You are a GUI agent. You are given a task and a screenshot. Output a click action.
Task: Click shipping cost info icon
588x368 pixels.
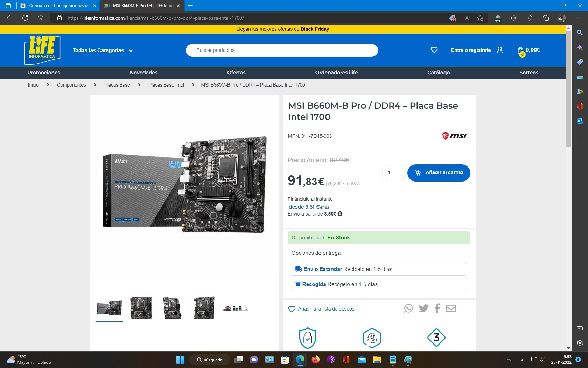[x=340, y=214]
